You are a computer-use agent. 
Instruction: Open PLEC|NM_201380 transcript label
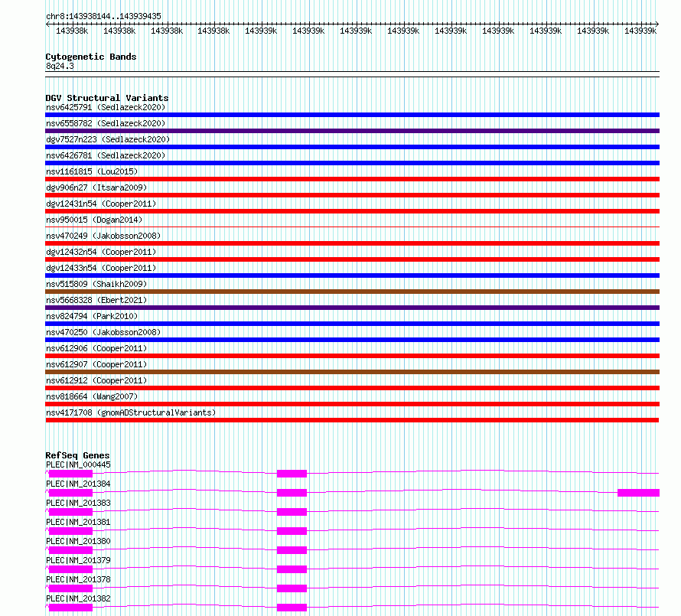coord(78,541)
